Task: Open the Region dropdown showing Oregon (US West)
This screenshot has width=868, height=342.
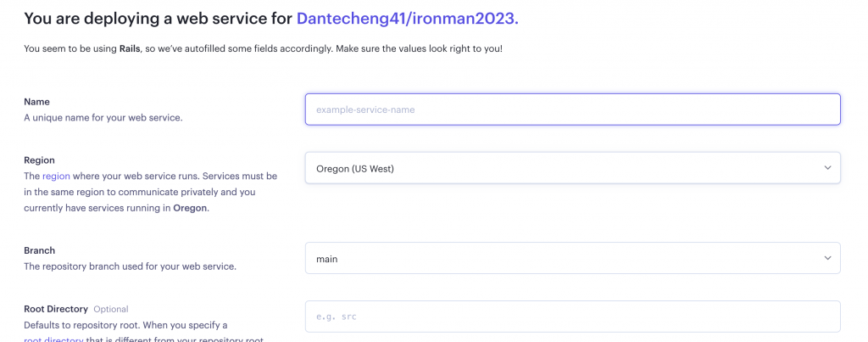Action: tap(564, 168)
